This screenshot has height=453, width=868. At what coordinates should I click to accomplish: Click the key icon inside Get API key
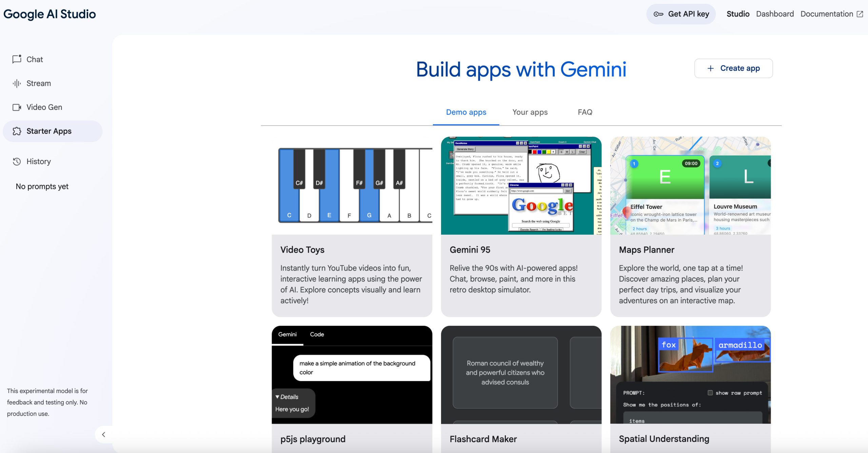coord(658,14)
